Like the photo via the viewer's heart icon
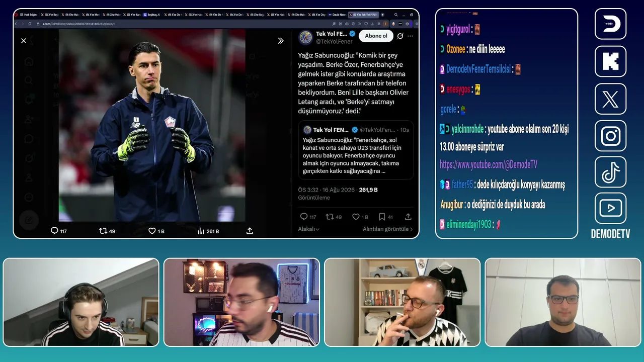Image resolution: width=644 pixels, height=362 pixels. (x=152, y=231)
